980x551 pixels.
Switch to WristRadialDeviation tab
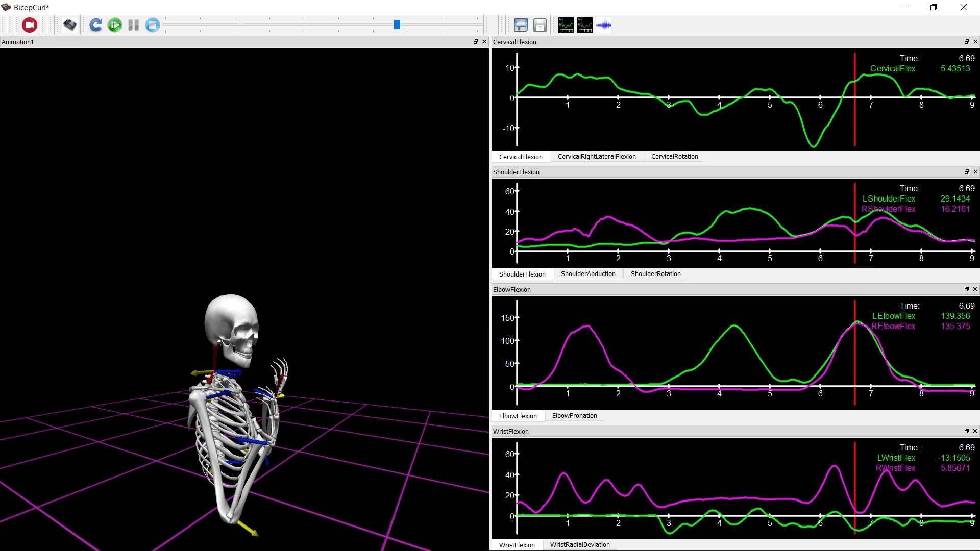[x=580, y=545]
